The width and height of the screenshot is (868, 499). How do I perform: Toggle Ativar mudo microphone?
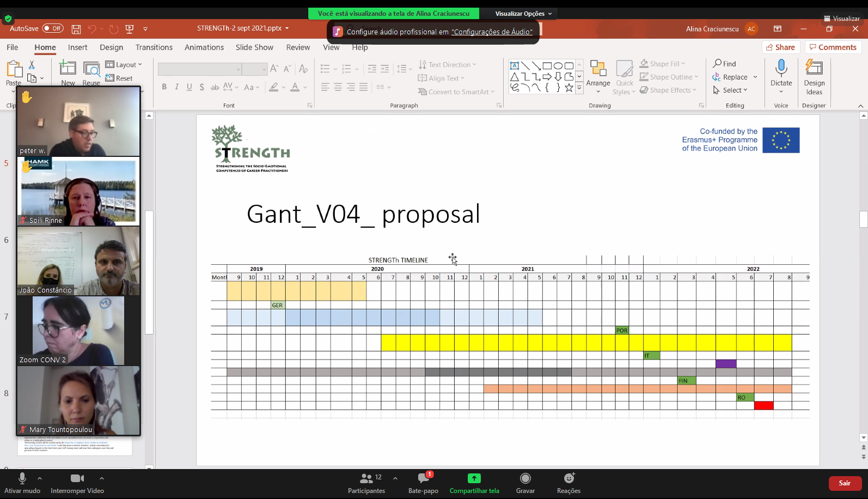pos(22,478)
